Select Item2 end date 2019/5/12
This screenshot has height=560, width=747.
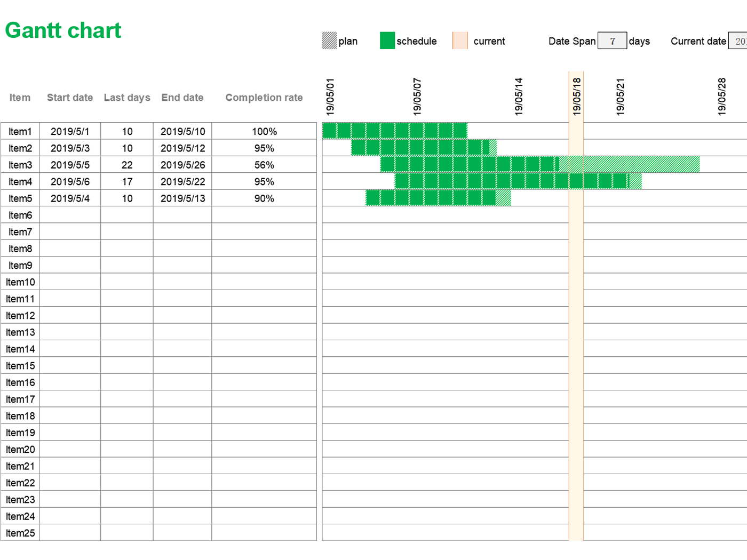pyautogui.click(x=182, y=148)
